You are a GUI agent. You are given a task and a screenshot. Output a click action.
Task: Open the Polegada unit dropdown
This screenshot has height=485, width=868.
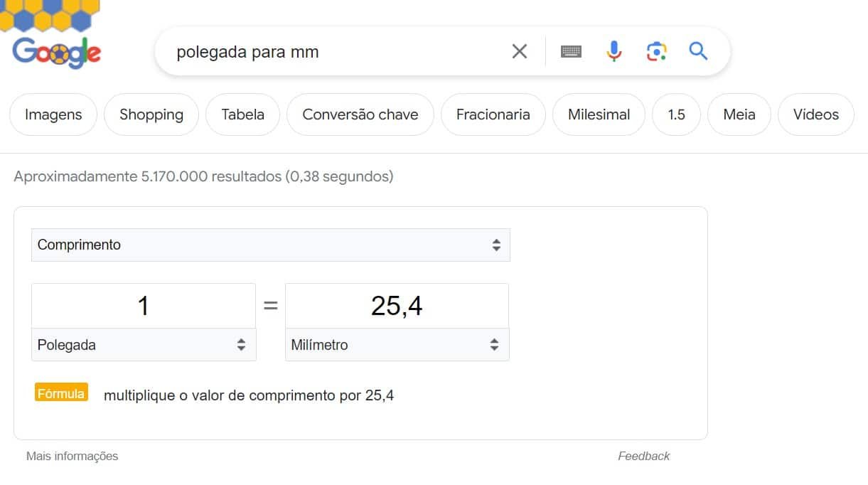(x=142, y=344)
